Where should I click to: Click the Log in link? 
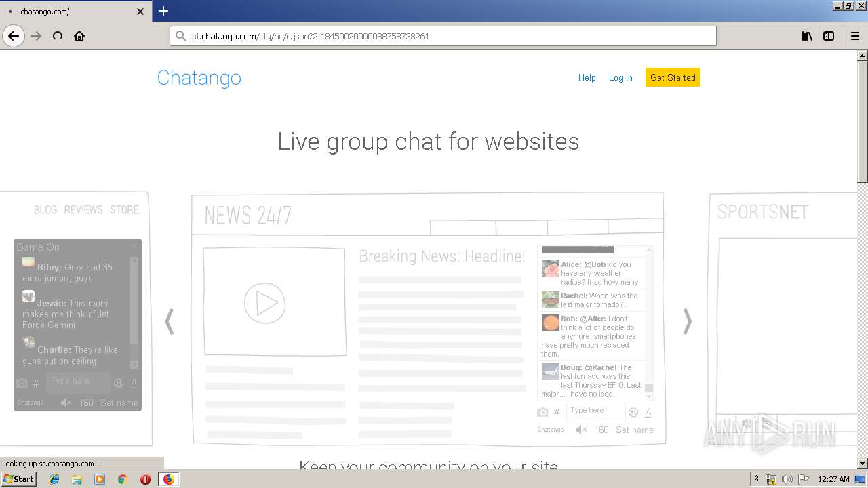click(620, 77)
